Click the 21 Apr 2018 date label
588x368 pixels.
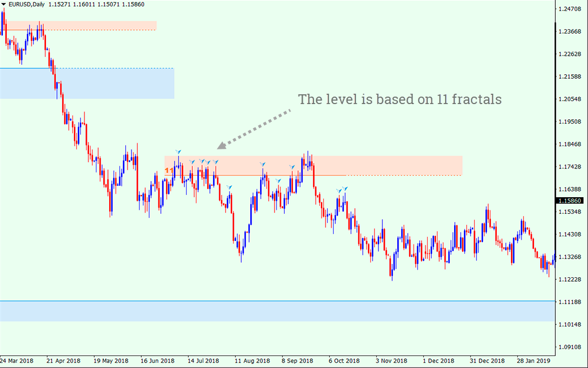(63, 361)
